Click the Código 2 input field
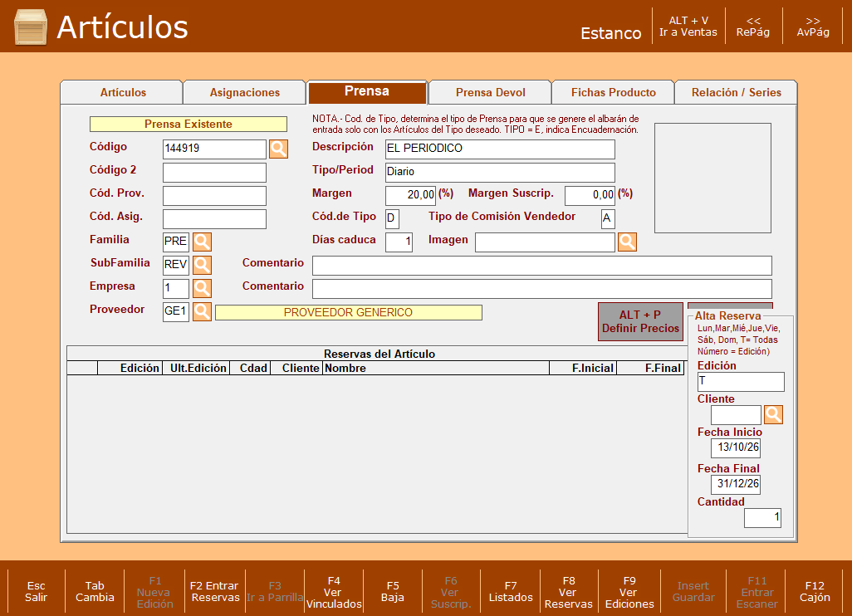The width and height of the screenshot is (852, 616). 214,172
